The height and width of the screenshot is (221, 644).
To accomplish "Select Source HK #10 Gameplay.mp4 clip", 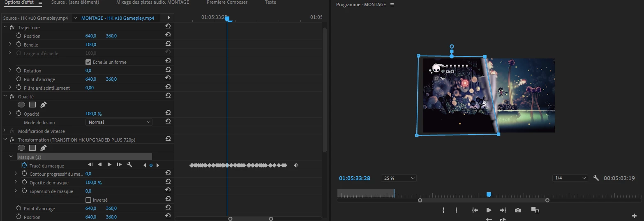I will point(35,18).
